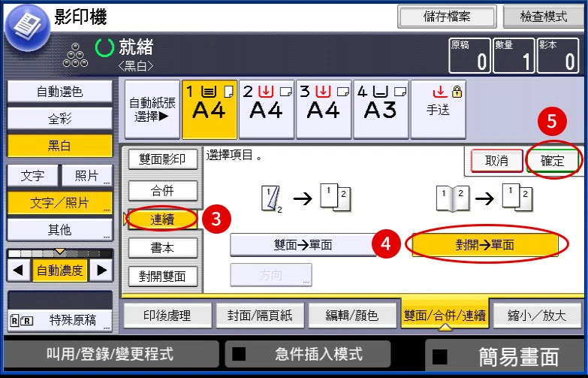Select 全彩 full color mode
Image resolution: width=588 pixels, height=378 pixels.
pos(59,119)
